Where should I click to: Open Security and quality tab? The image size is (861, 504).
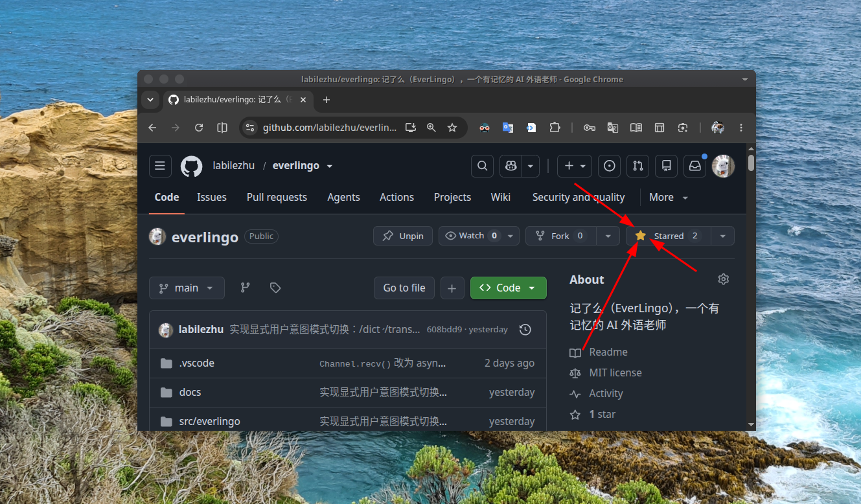tap(579, 197)
